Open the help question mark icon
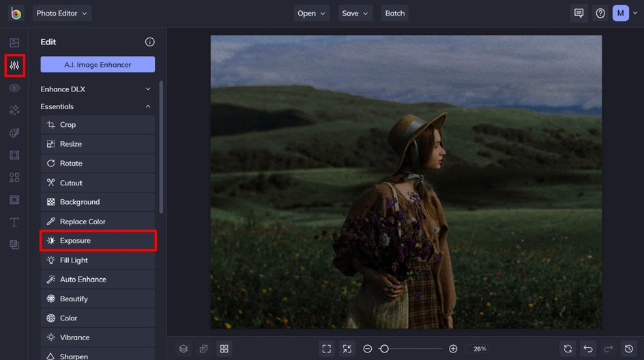 (600, 13)
